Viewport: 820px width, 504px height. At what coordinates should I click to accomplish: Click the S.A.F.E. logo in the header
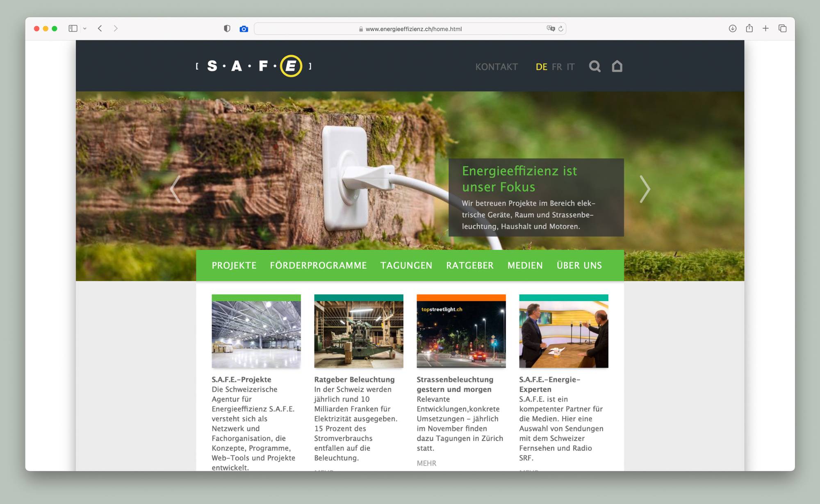click(x=254, y=66)
